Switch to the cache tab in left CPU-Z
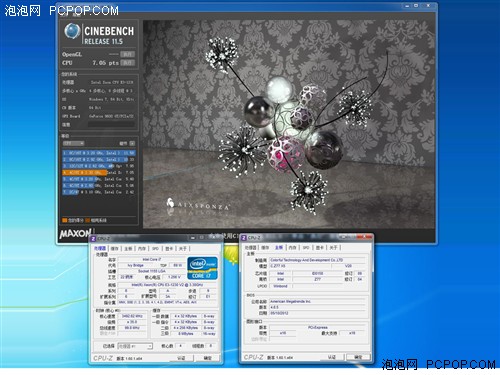 point(114,249)
